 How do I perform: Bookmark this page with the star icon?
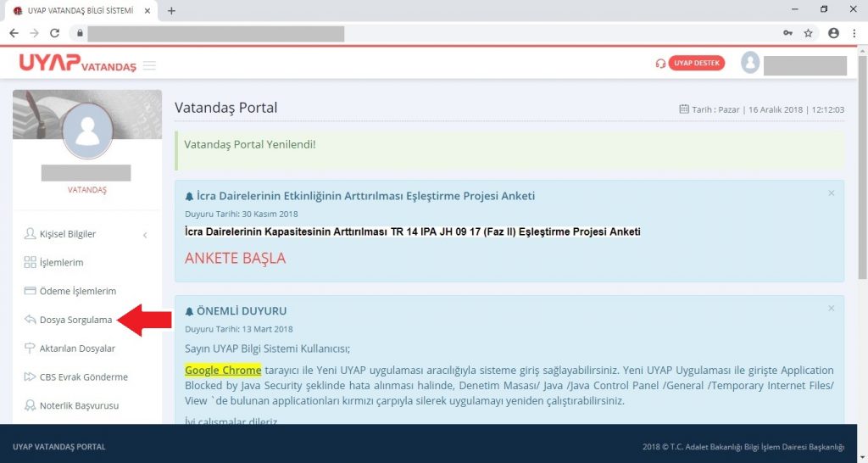point(809,33)
